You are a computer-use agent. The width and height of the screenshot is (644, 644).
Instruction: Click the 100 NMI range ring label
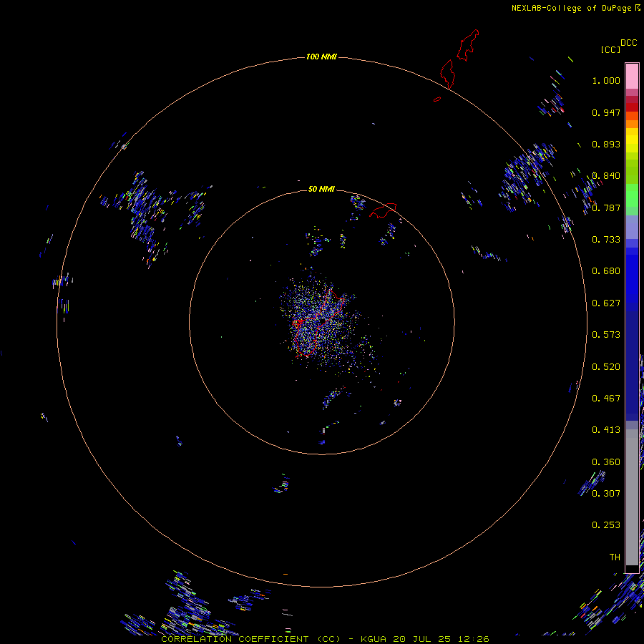click(321, 57)
